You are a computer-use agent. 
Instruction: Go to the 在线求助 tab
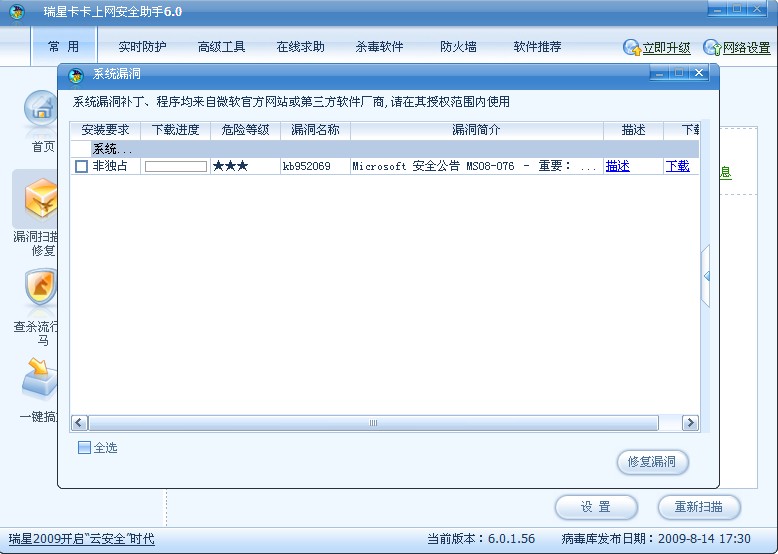pos(300,47)
